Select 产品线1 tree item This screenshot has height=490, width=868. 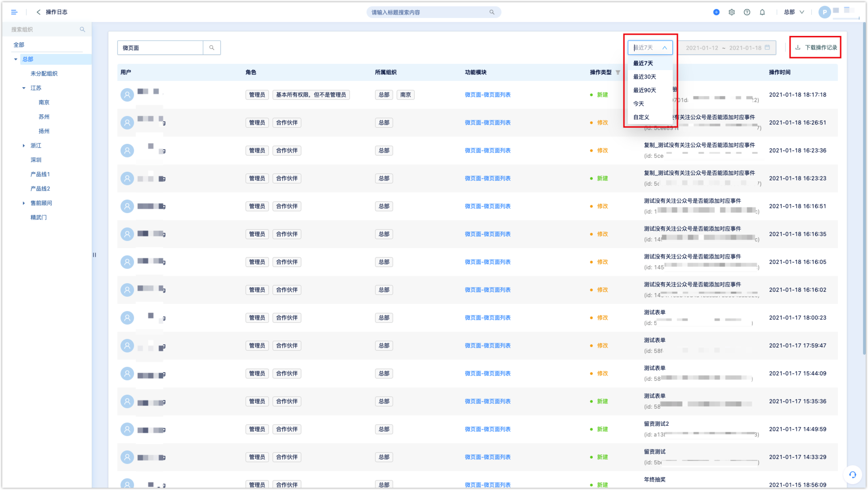pos(40,174)
